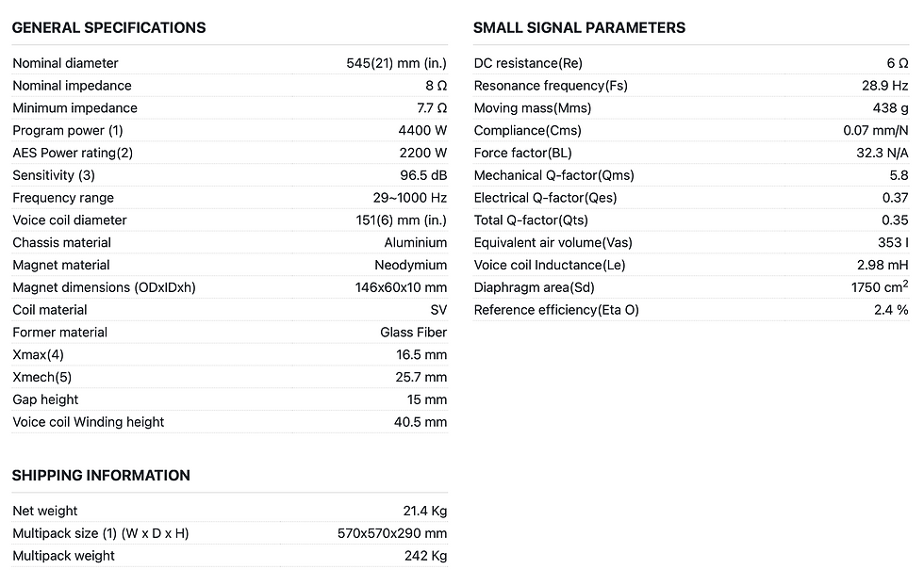Click the Magnet dimensions row label
924x586 pixels.
(104, 287)
